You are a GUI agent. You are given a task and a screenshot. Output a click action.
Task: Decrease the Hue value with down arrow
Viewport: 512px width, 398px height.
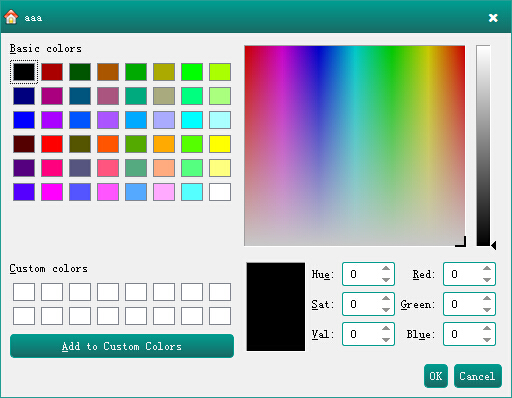(386, 280)
